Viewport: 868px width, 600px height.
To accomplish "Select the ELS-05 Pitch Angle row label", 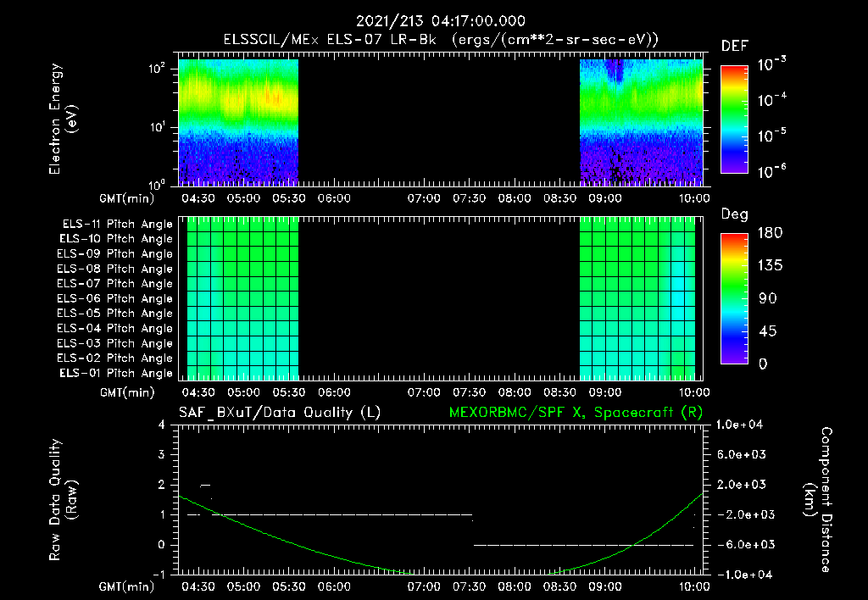I will point(114,314).
